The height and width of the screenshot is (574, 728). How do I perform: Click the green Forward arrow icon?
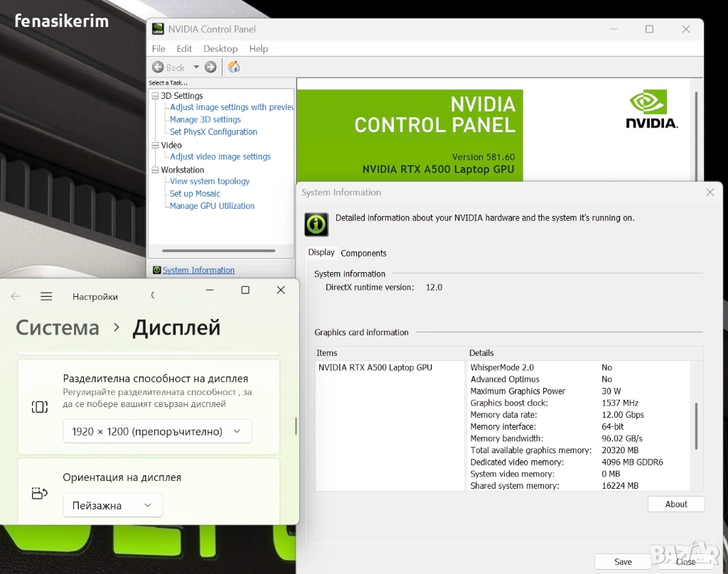click(210, 67)
